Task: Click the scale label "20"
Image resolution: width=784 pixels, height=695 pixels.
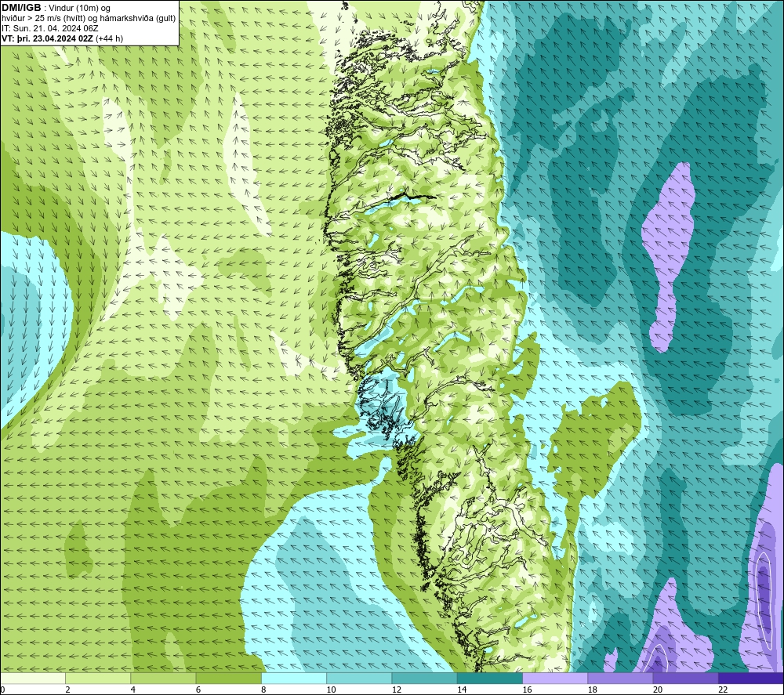Action: point(658,690)
